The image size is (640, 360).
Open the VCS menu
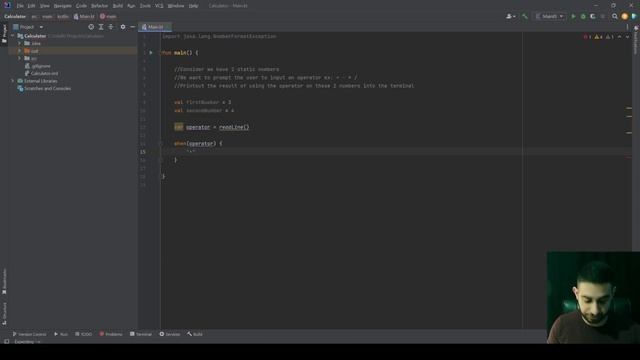[x=159, y=6]
